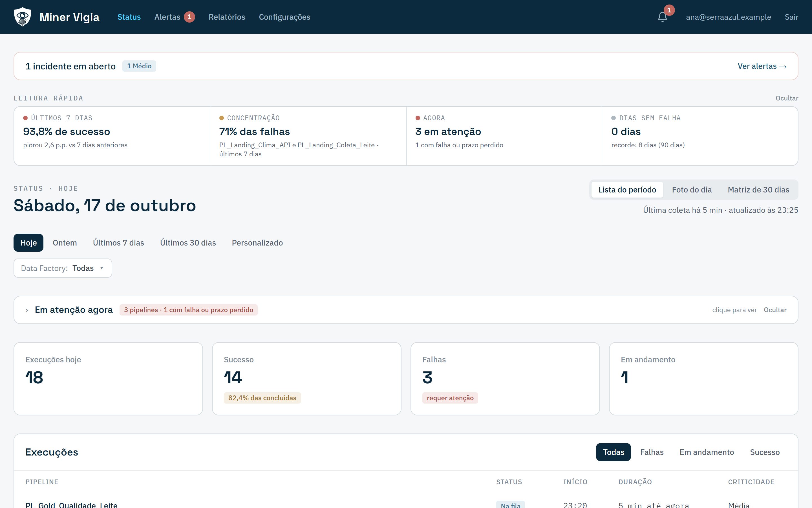Viewport: 812px width, 508px height.
Task: Filter executions by Todas
Action: [613, 452]
